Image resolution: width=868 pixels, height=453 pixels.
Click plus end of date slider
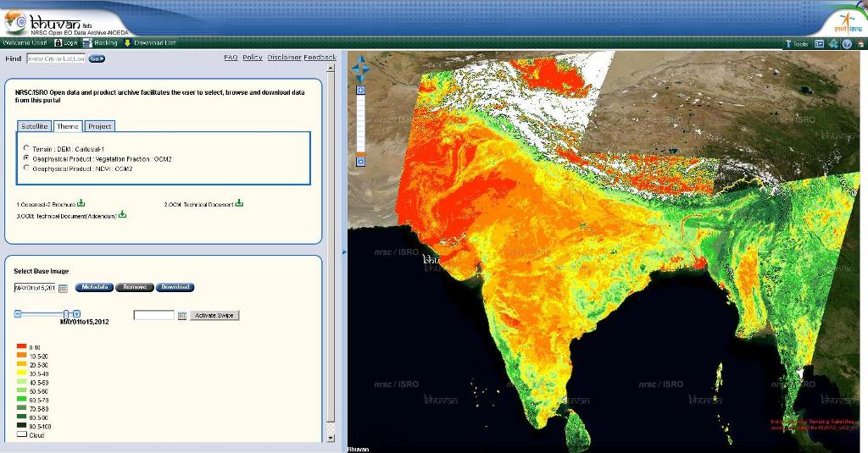(x=77, y=313)
